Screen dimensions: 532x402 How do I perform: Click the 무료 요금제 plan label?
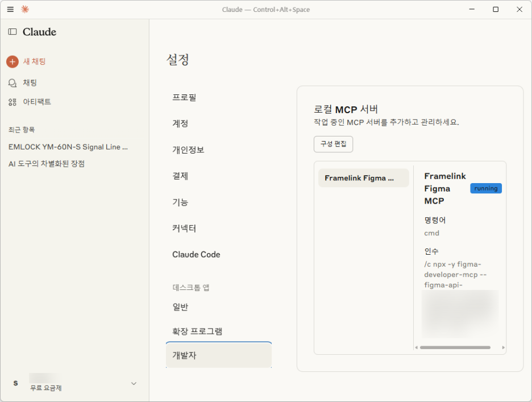pyautogui.click(x=46, y=388)
